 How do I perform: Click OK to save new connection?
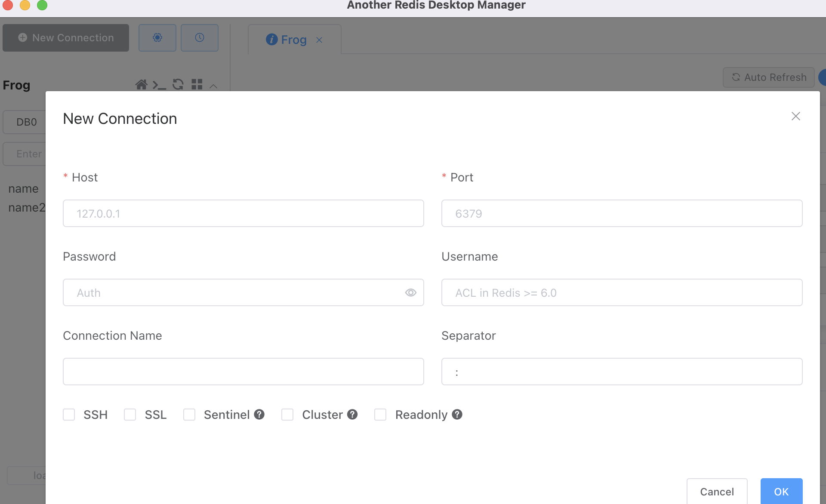781,491
